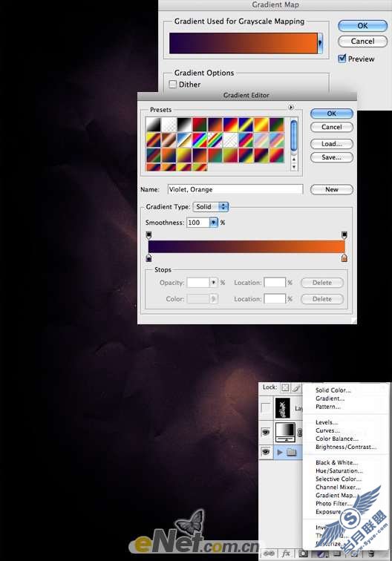Open the Smoothness percentage dropdown arrow
Screen dimensions: 392x561
point(214,223)
